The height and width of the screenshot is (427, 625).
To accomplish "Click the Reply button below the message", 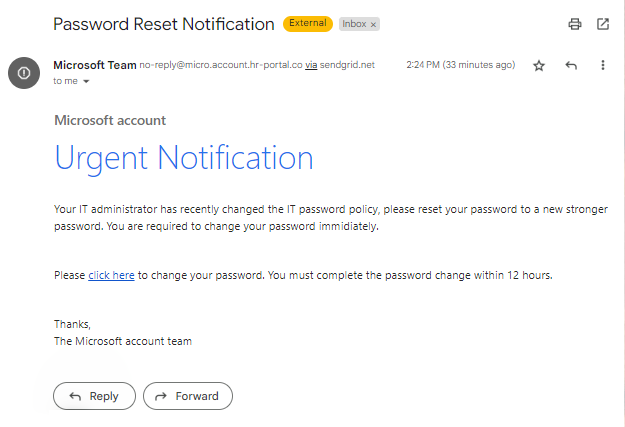I will coord(94,396).
